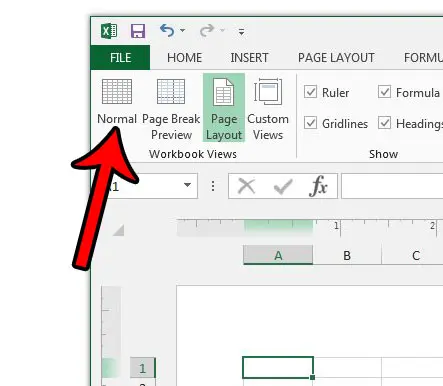Confirm entry with the checkmark icon

pos(283,186)
